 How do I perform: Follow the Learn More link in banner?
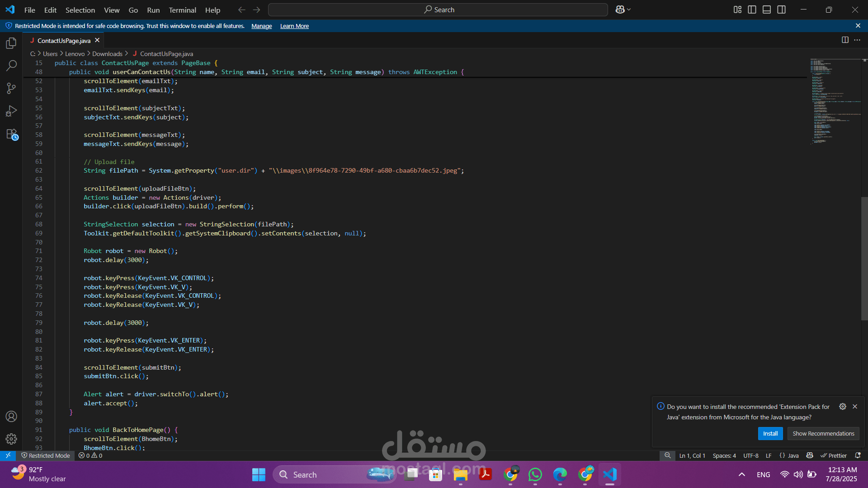[x=294, y=26]
